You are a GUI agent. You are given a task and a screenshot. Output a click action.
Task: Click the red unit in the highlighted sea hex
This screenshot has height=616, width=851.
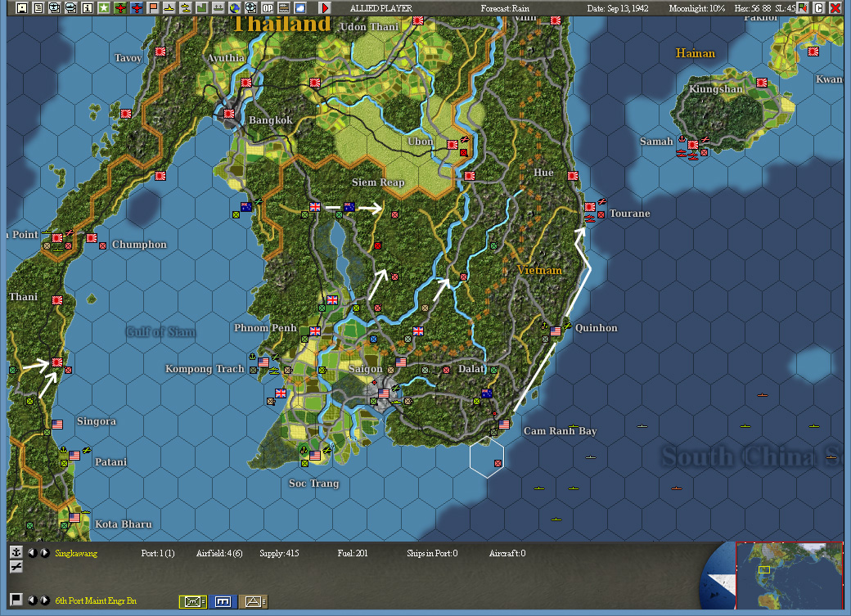[x=498, y=463]
